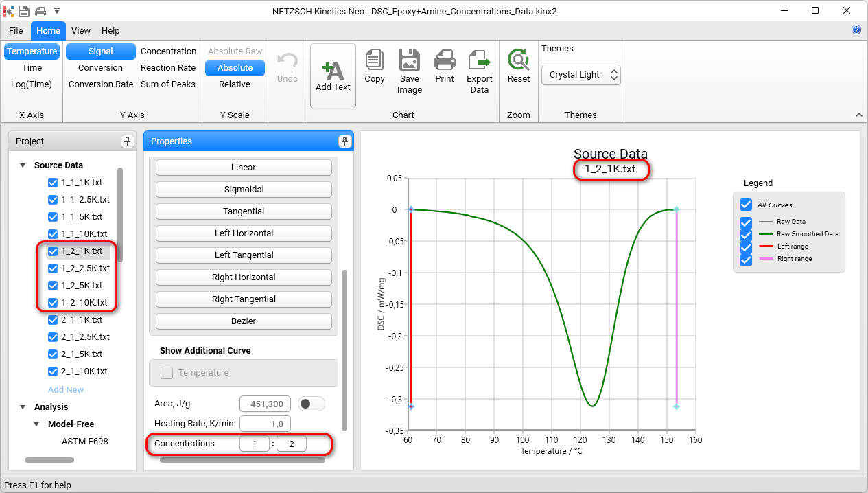Pin the Project panel
The image size is (868, 493).
[127, 141]
